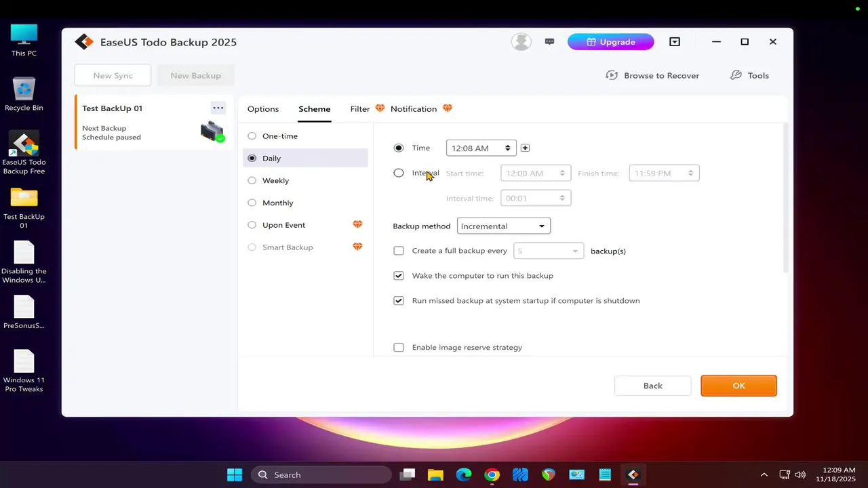Viewport: 868px width, 488px height.
Task: Switch to Google Chrome on the taskbar
Action: coord(492,474)
